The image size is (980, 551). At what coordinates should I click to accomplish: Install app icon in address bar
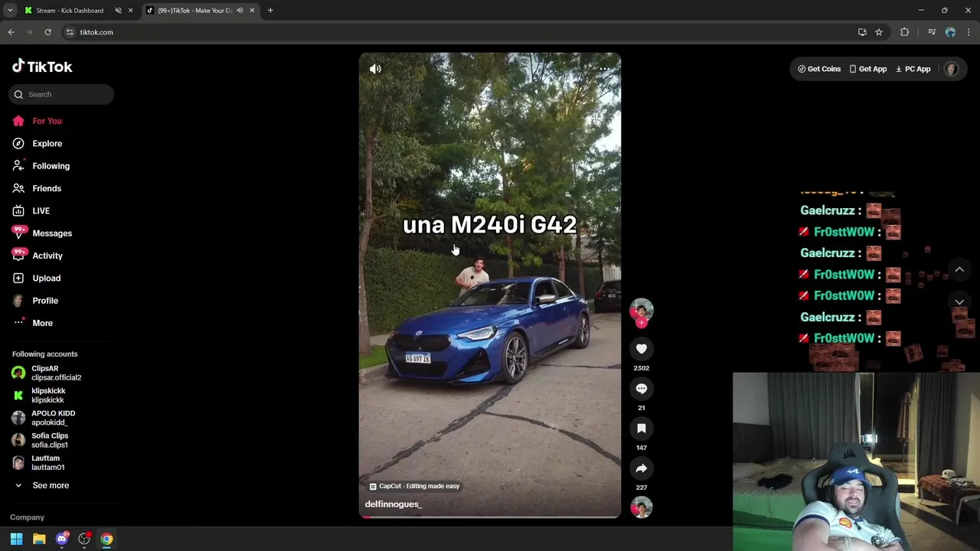tap(862, 32)
